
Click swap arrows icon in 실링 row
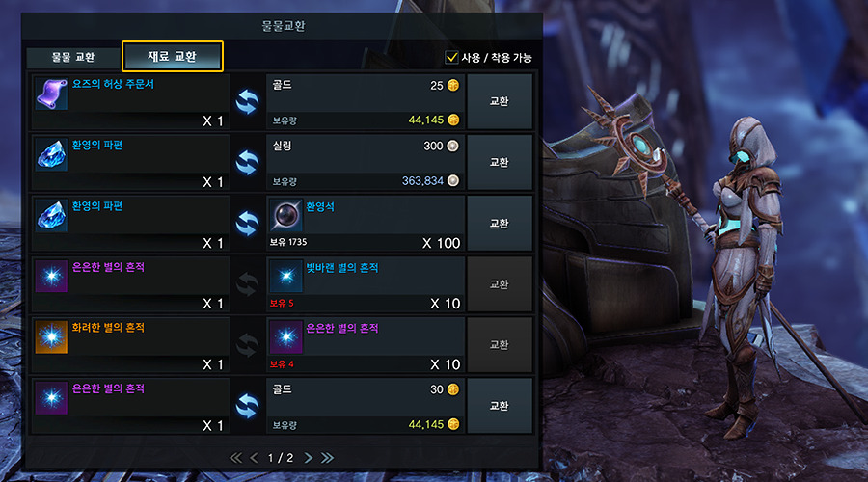tap(247, 163)
